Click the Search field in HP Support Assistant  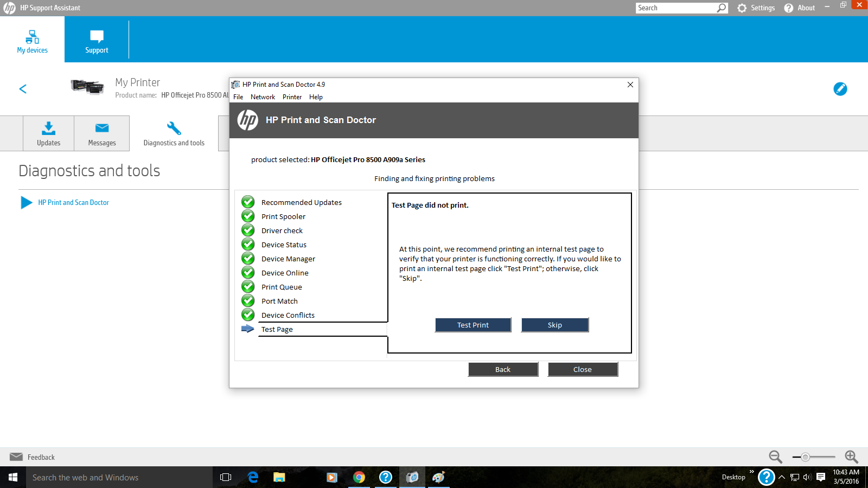tap(676, 8)
